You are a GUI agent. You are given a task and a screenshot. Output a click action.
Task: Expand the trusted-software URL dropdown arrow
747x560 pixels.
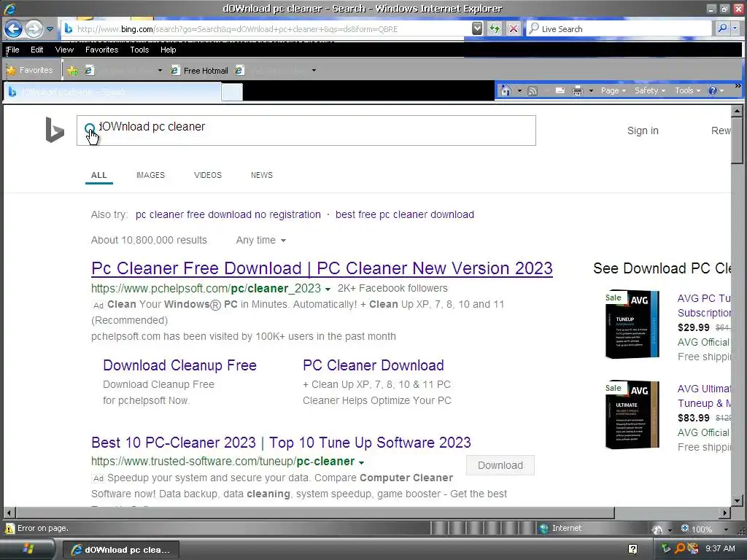(x=362, y=462)
